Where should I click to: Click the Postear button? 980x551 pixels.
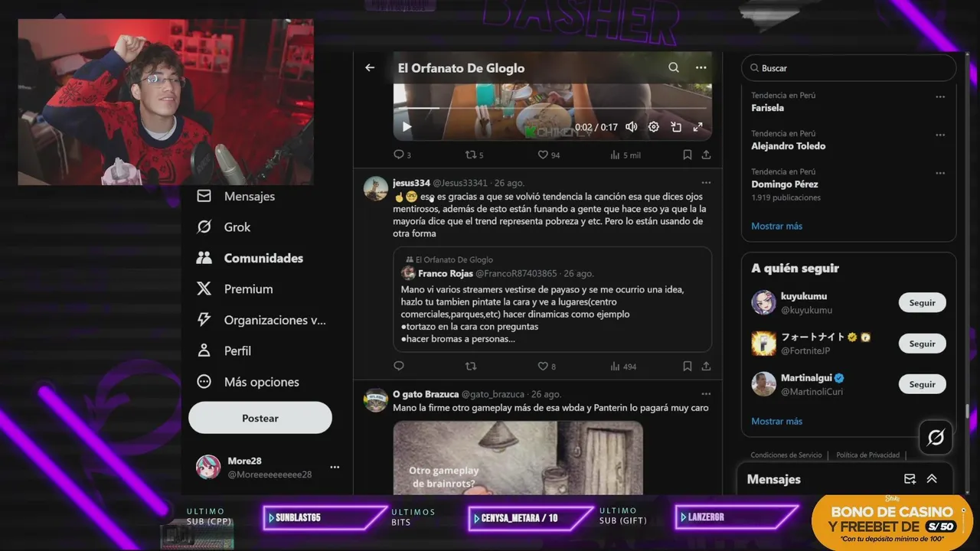[260, 418]
